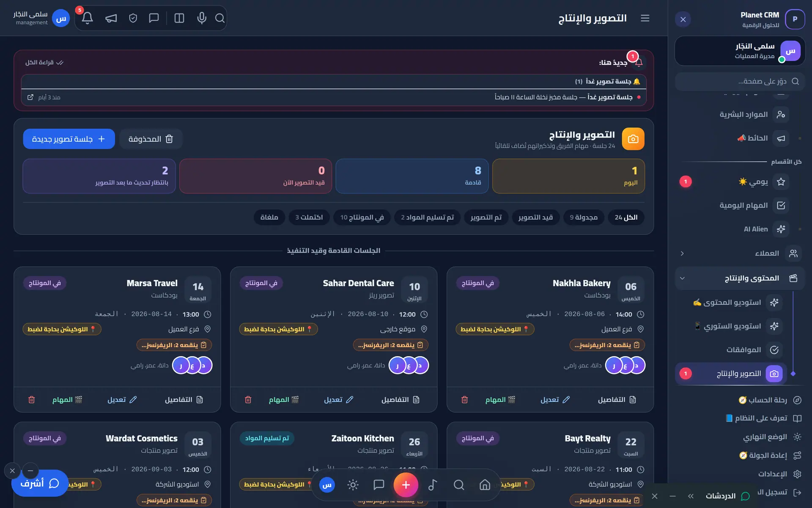Open the split-panel layout icon in top bar
Image resolution: width=812 pixels, height=508 pixels.
(x=179, y=18)
